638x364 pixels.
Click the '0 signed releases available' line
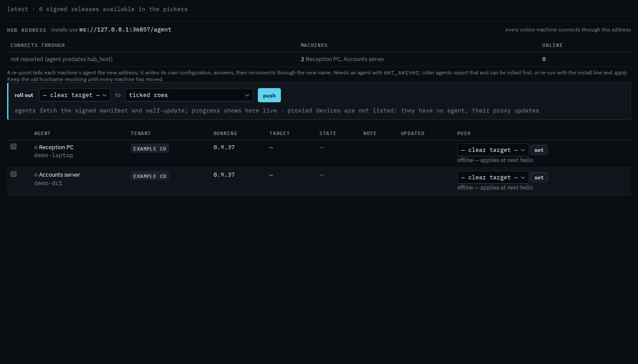[x=97, y=9]
